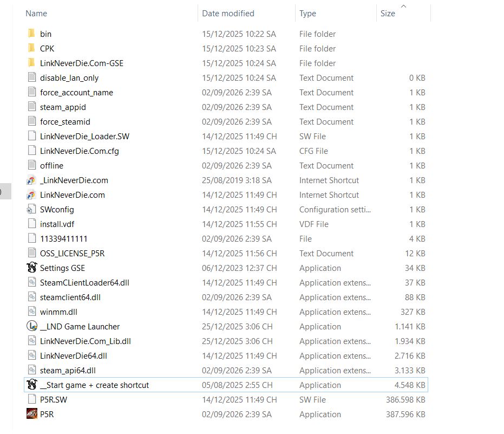Select the offline text document icon
Screen dimensions: 504x434
(31, 165)
